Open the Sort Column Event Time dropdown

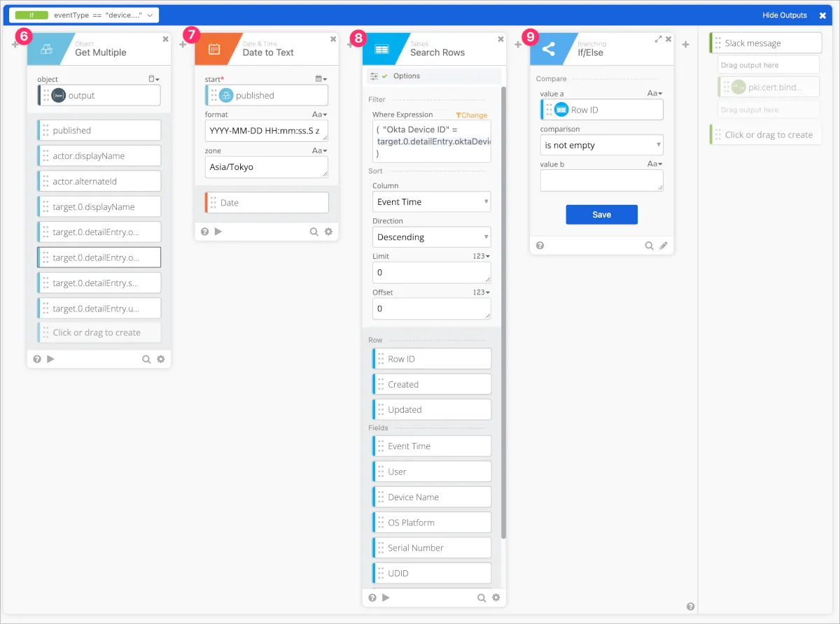(431, 201)
